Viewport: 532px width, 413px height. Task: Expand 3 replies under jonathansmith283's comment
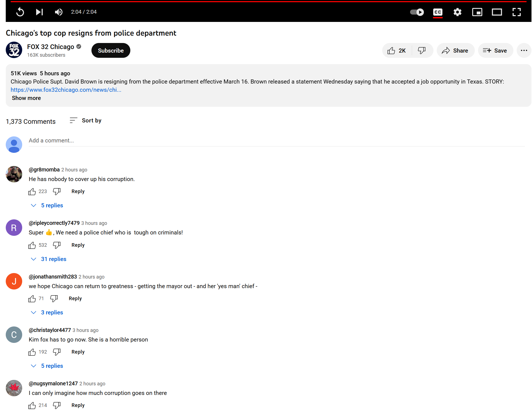pos(52,312)
